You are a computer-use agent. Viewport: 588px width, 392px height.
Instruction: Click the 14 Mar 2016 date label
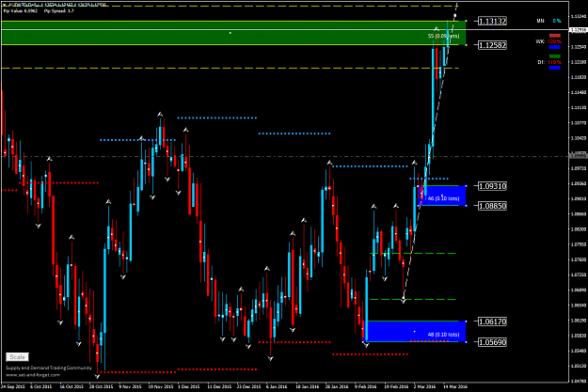pyautogui.click(x=455, y=386)
